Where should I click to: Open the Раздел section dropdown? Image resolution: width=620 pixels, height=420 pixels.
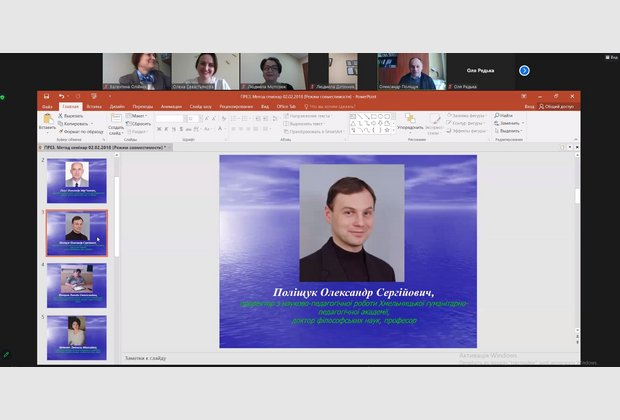[137, 131]
